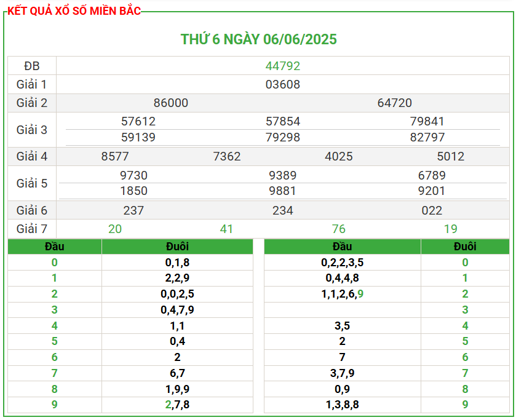Click the Đuôi cell reading 6,7

click(x=177, y=373)
